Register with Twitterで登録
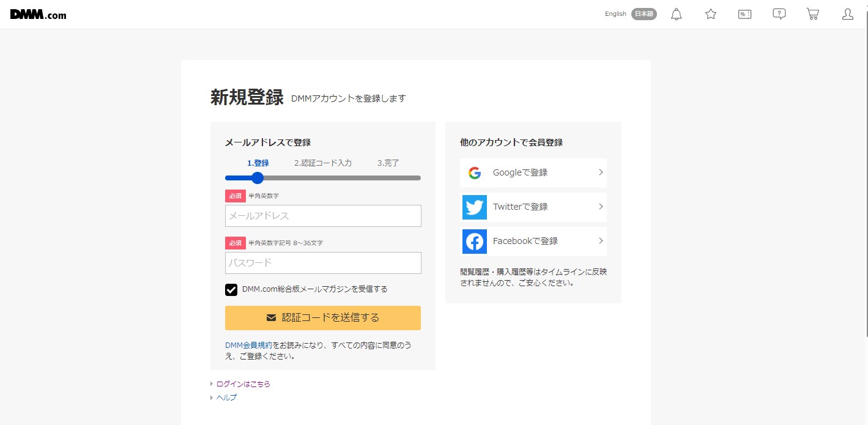The width and height of the screenshot is (868, 425). (x=533, y=207)
